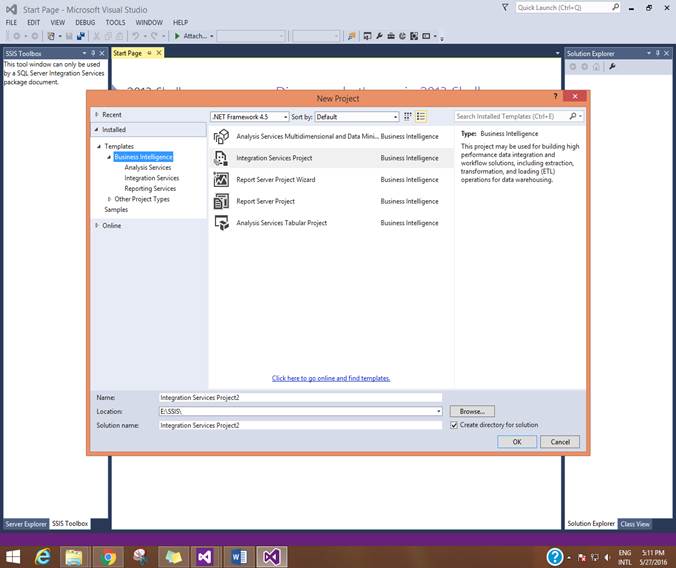Open the DEBUG menu
This screenshot has height=568, width=676.
click(x=85, y=22)
